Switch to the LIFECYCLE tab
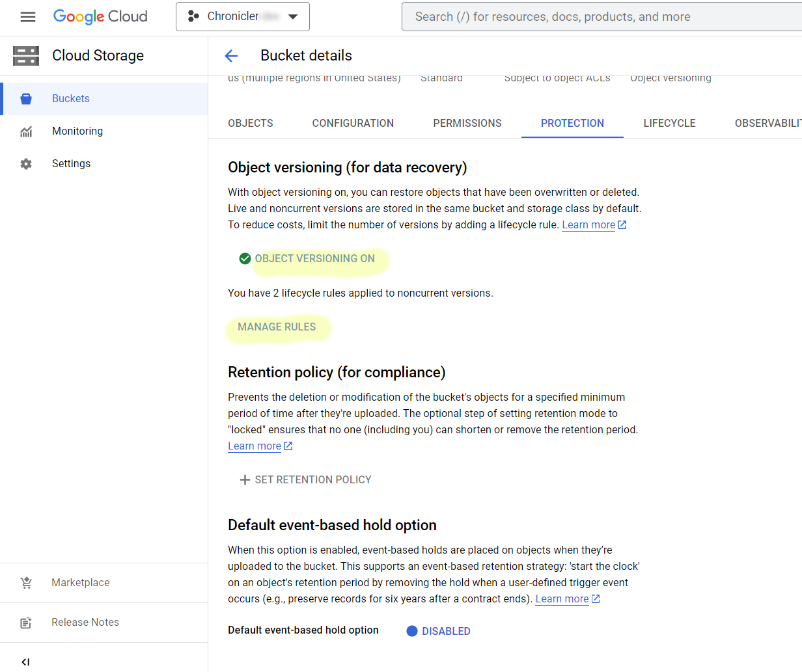802x672 pixels. [x=669, y=123]
